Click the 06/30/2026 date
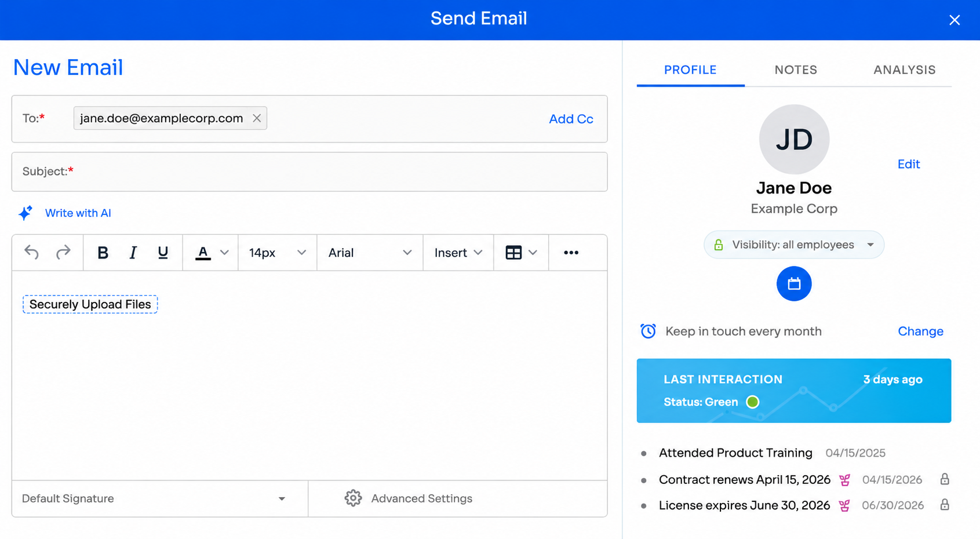 [892, 505]
